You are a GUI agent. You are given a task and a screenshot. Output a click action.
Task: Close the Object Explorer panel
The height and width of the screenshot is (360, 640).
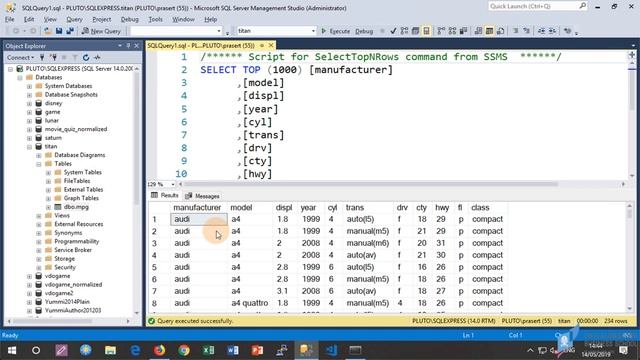point(137,46)
